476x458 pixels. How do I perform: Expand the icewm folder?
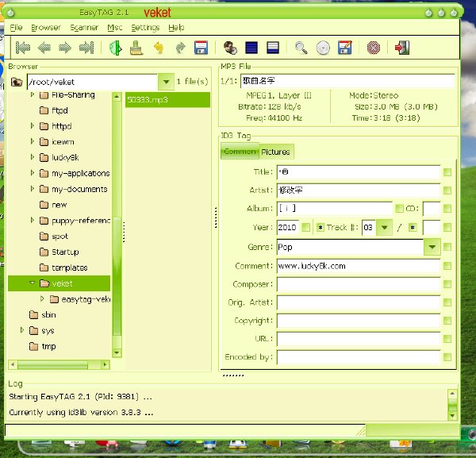pos(33,141)
